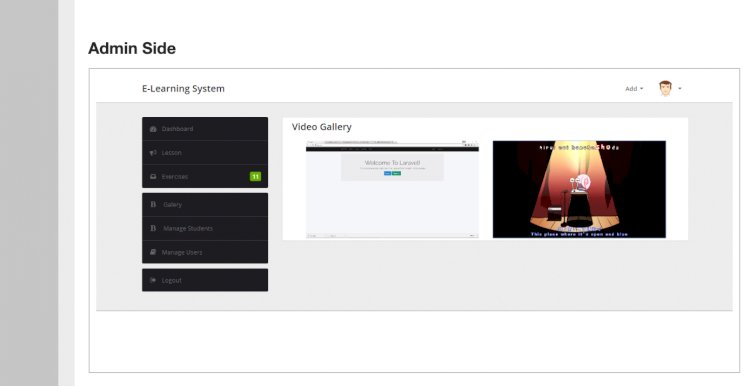Open Manage Students in sidebar
Image resolution: width=750 pixels, height=386 pixels.
(205, 229)
